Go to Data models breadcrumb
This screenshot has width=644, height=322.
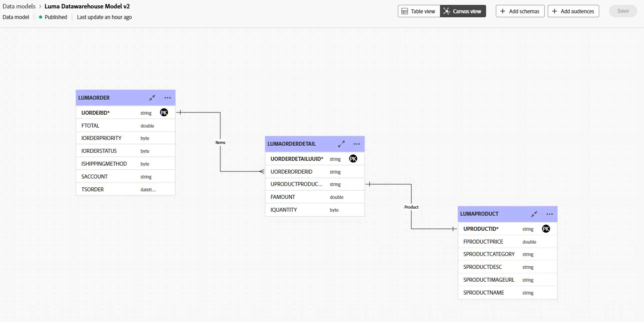pyautogui.click(x=19, y=7)
